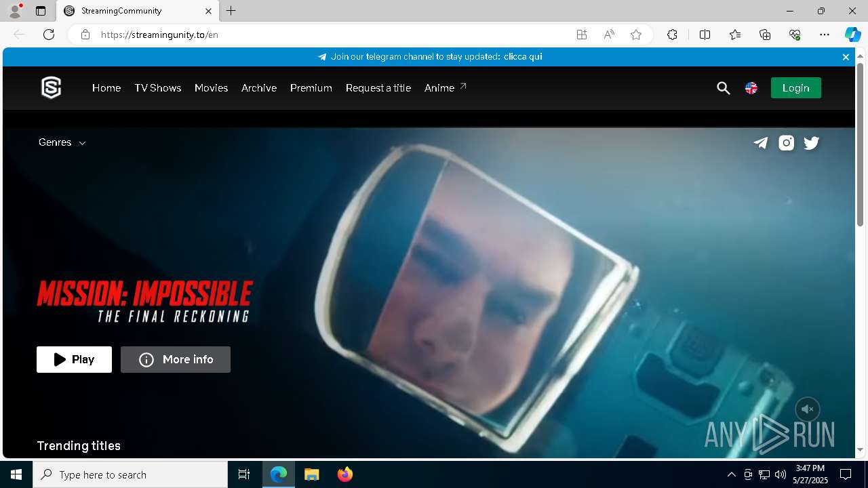
Task: Open the Premium page
Action: pos(311,88)
